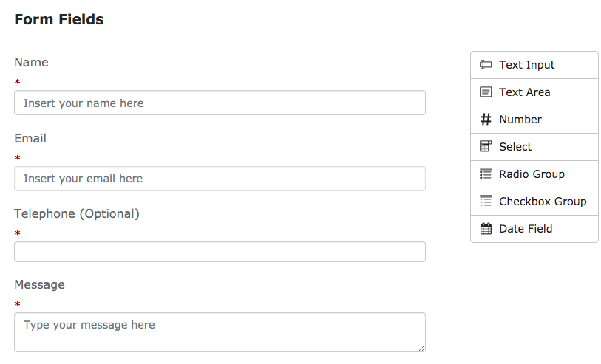Image resolution: width=601 pixels, height=364 pixels.
Task: Click into the Email input box
Action: [220, 179]
